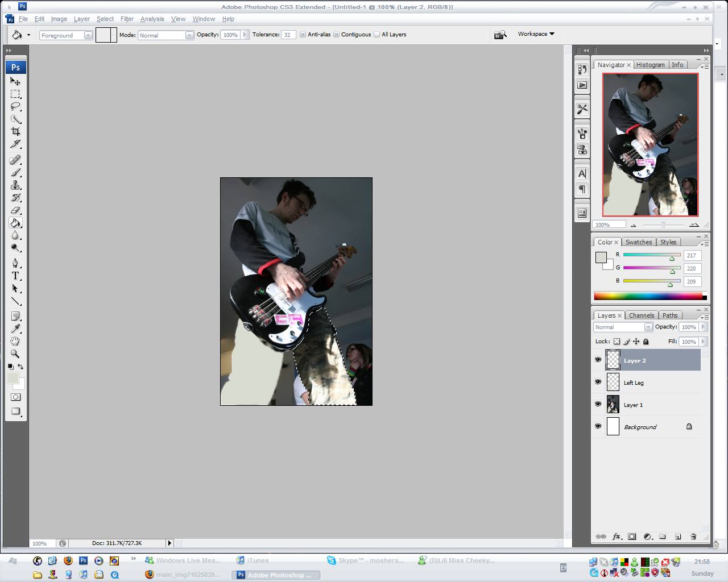Activate the Zoom tool in toolbox

tap(15, 354)
